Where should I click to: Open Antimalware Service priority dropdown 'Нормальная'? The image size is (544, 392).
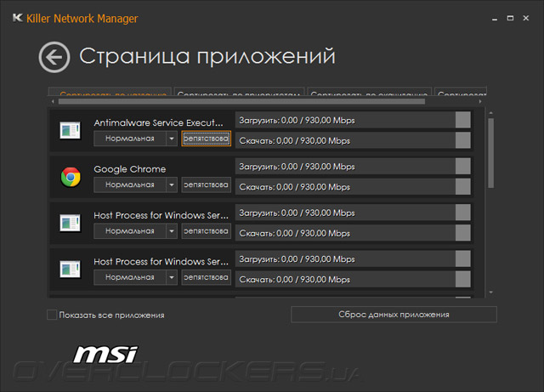[x=135, y=139]
